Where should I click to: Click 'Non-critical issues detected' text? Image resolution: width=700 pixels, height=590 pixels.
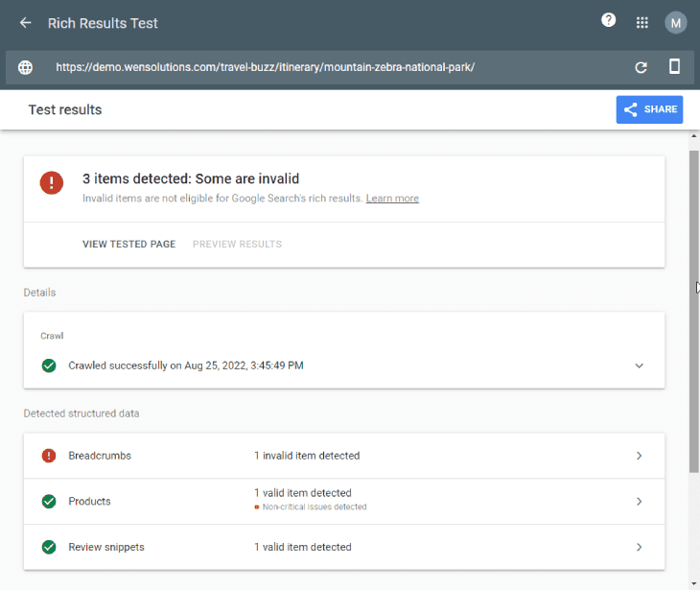click(315, 507)
